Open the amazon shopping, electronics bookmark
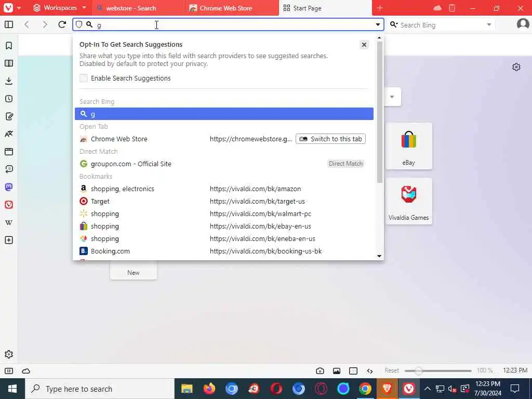 click(x=224, y=189)
